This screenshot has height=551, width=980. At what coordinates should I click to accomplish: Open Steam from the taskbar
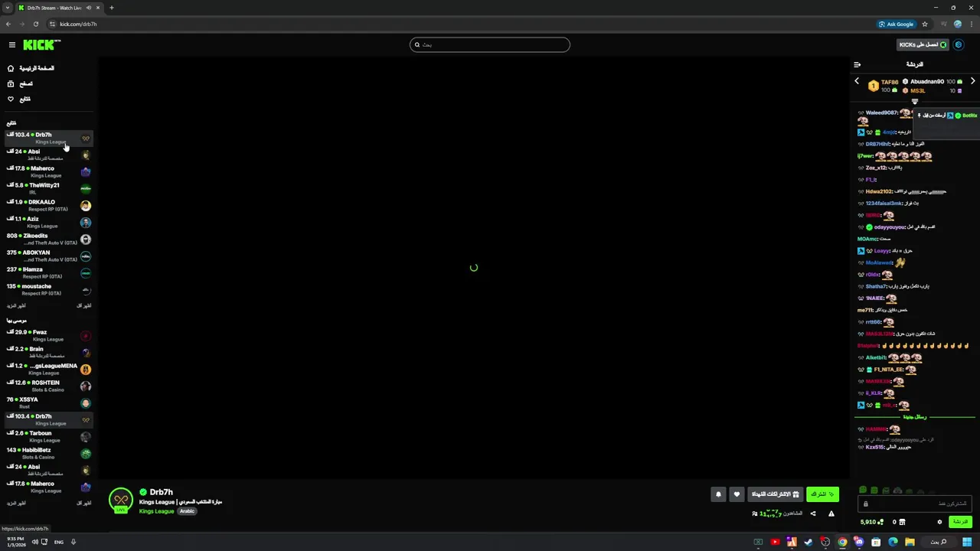coord(808,542)
